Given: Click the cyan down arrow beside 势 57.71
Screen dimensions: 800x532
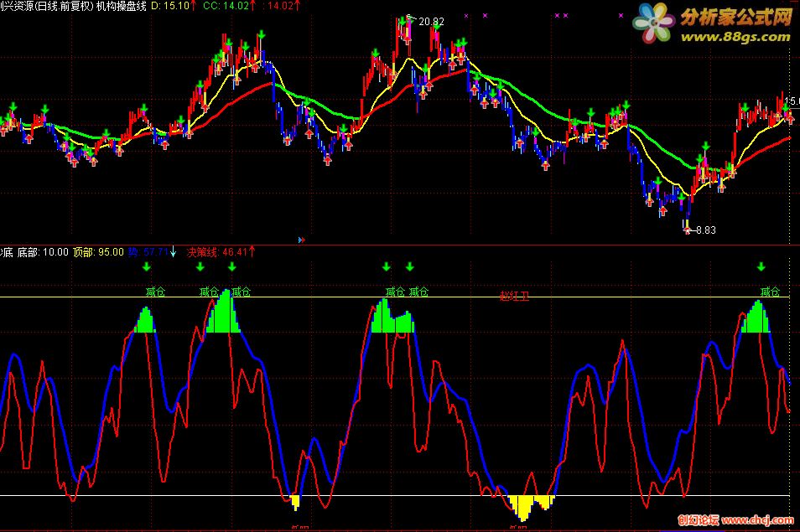Looking at the screenshot, I should 173,251.
